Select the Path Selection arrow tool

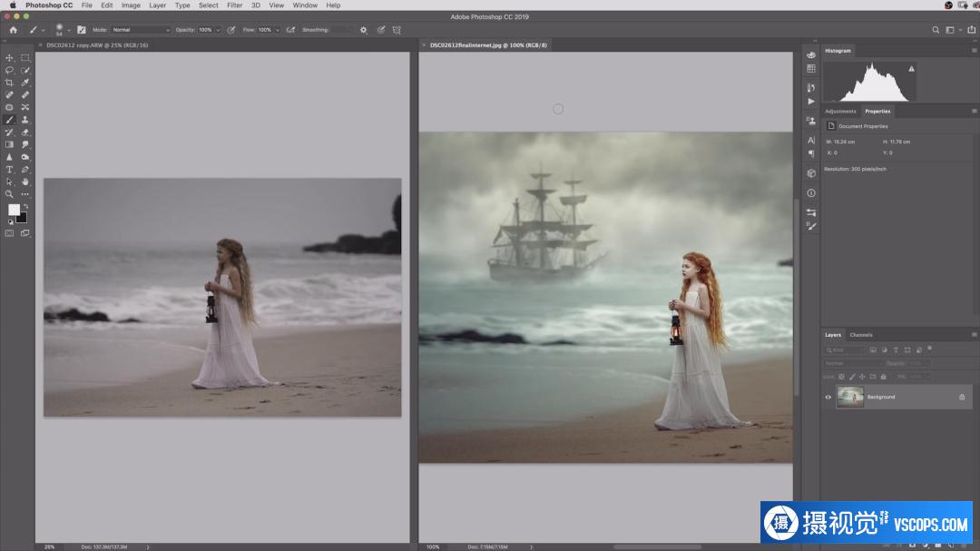9,182
